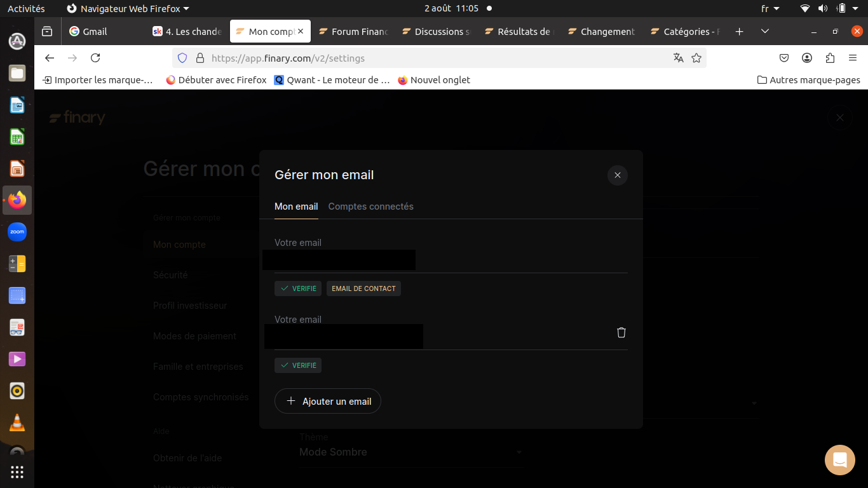Image resolution: width=868 pixels, height=488 pixels.
Task: Open the Gmail browser tab
Action: tap(94, 32)
